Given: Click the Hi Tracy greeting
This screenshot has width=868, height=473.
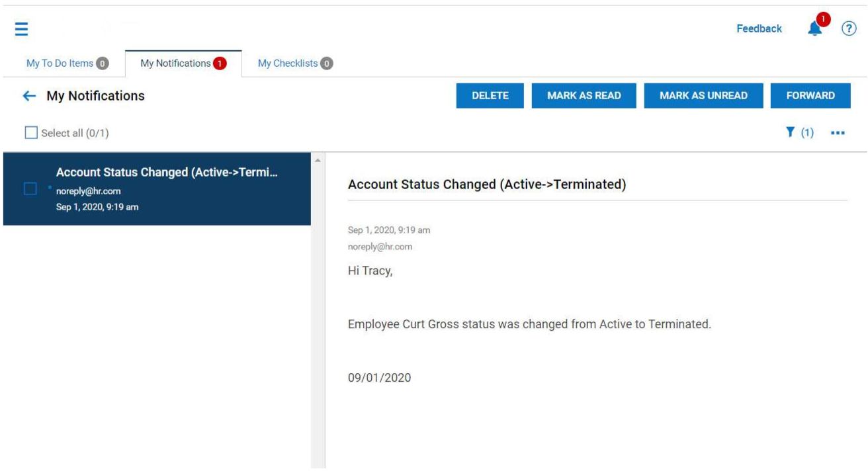Looking at the screenshot, I should 370,271.
